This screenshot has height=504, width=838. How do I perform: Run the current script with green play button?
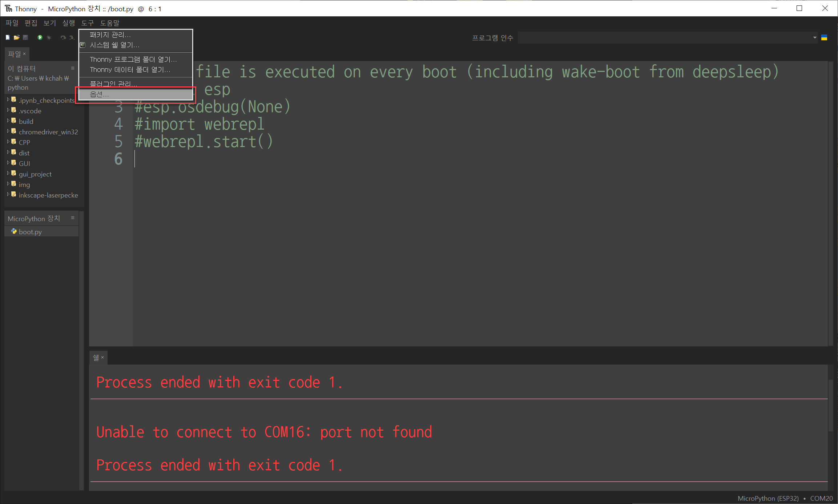[x=40, y=37]
